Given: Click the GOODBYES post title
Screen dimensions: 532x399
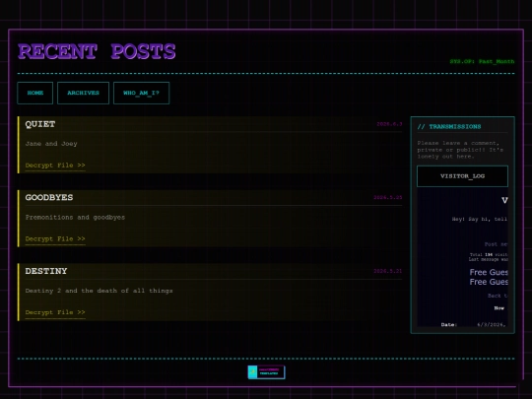Looking at the screenshot, I should (49, 197).
